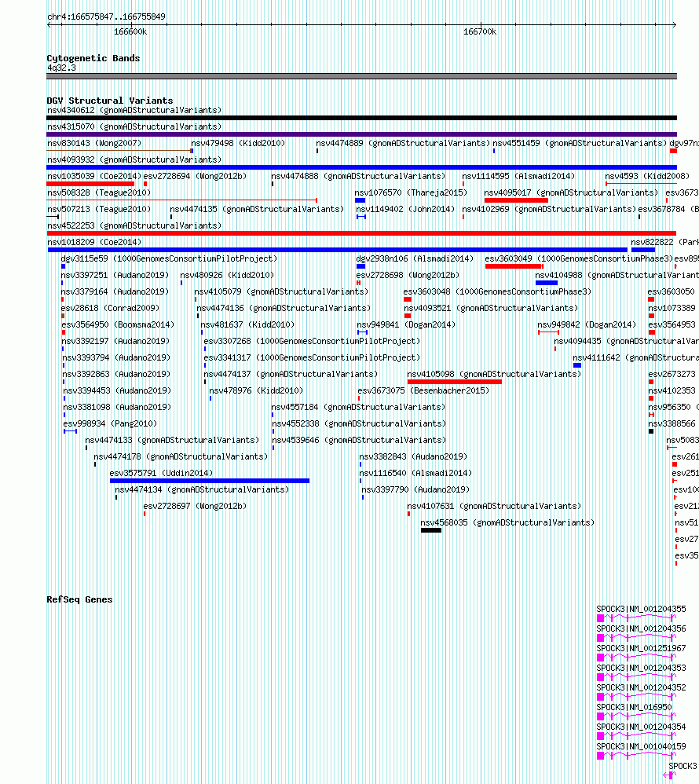699x784 pixels.
Task: Open nsv4539646 variant label
Action: (359, 440)
